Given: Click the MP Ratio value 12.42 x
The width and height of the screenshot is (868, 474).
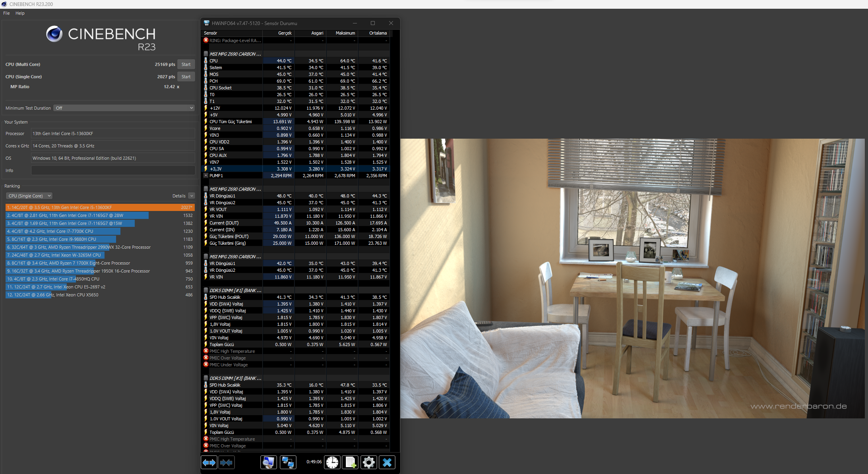Looking at the screenshot, I should click(x=171, y=87).
